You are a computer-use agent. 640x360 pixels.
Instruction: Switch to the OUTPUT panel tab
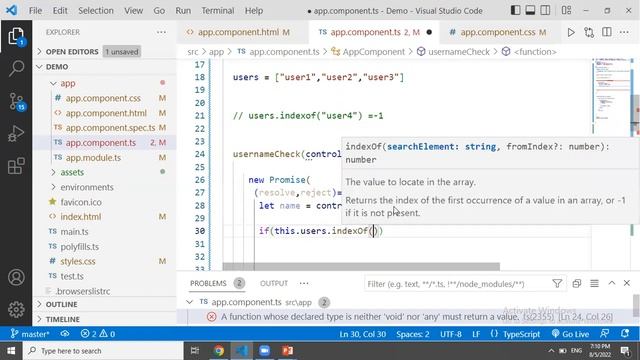point(274,283)
